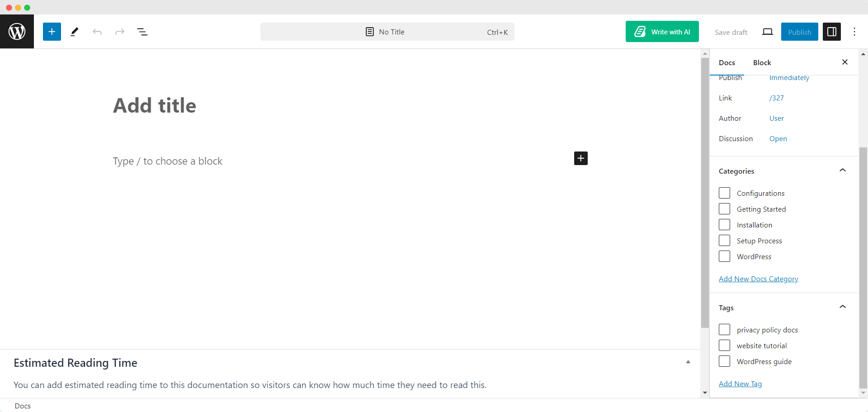Change the author User
The image size is (868, 412).
point(777,118)
